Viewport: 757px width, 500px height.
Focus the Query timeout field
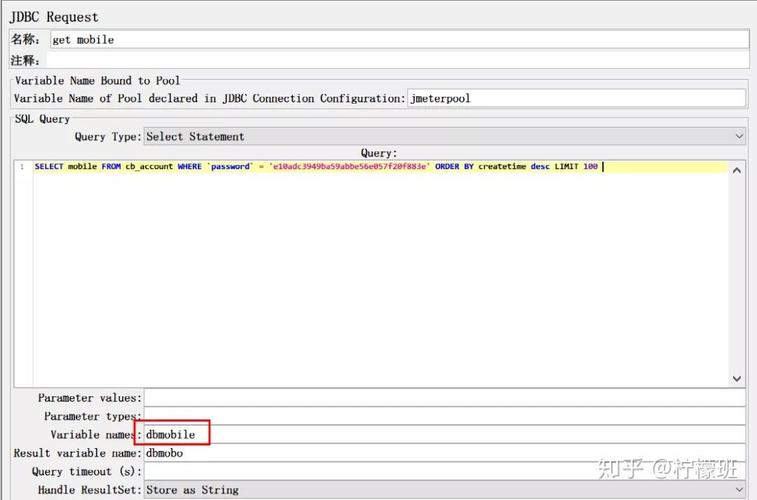click(445, 472)
